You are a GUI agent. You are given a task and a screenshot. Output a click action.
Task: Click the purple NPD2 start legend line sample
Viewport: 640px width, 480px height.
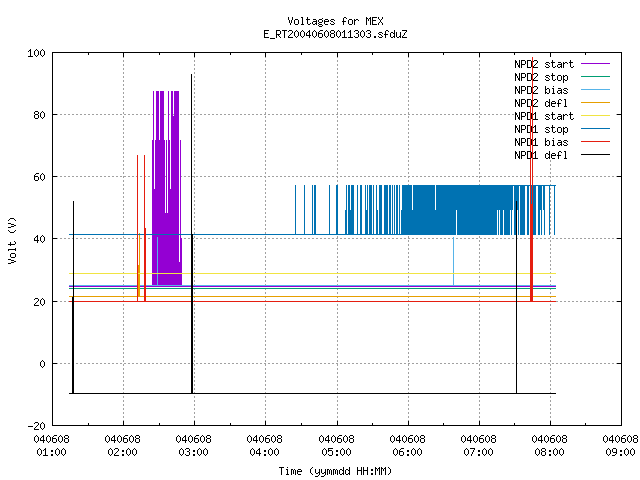click(596, 64)
